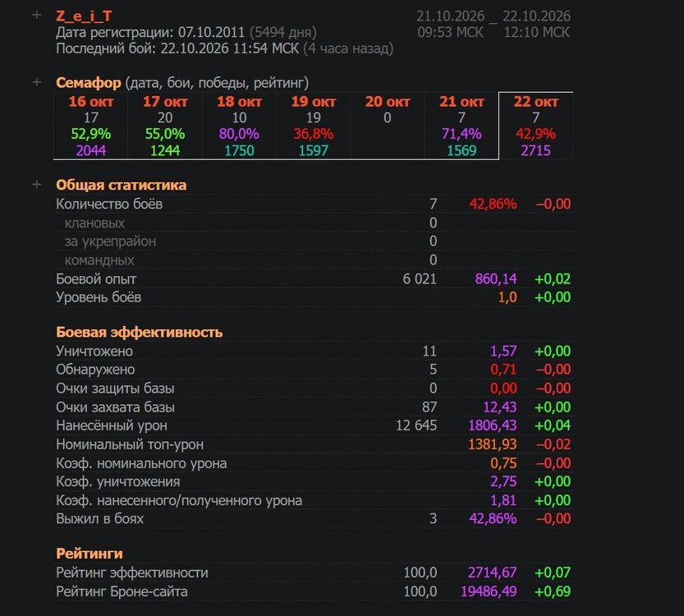
Task: Click rating 1750 under 18 окт
Action: pyautogui.click(x=239, y=150)
